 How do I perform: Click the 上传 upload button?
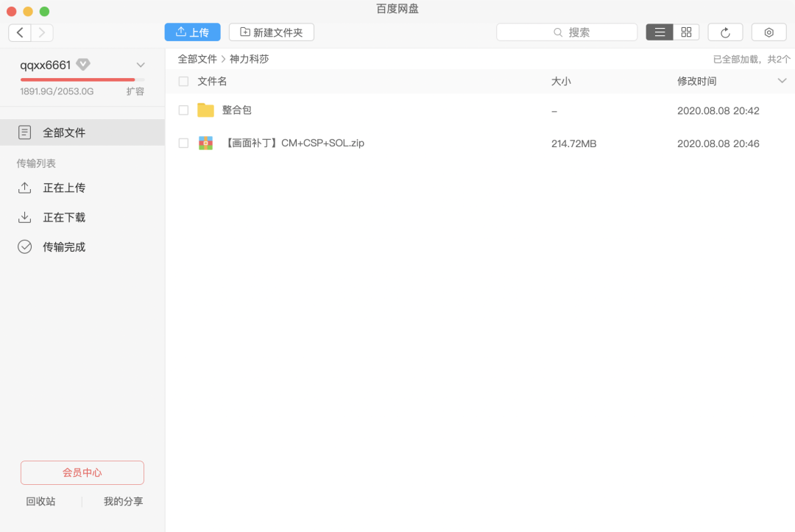click(x=192, y=32)
